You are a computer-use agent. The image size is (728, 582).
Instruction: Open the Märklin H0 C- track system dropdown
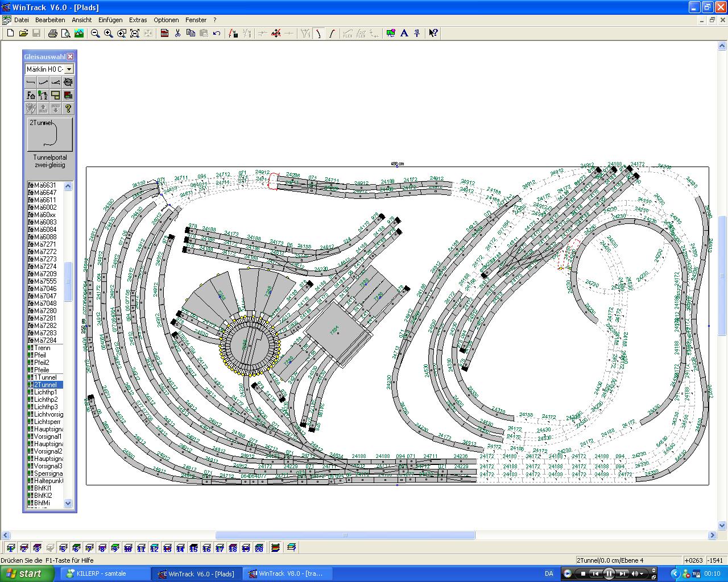tap(69, 69)
